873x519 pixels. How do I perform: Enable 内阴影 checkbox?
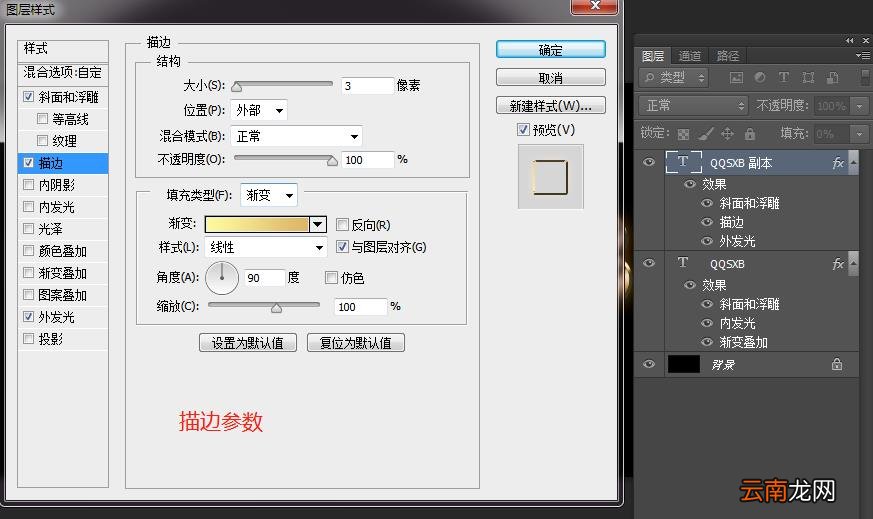coord(28,184)
